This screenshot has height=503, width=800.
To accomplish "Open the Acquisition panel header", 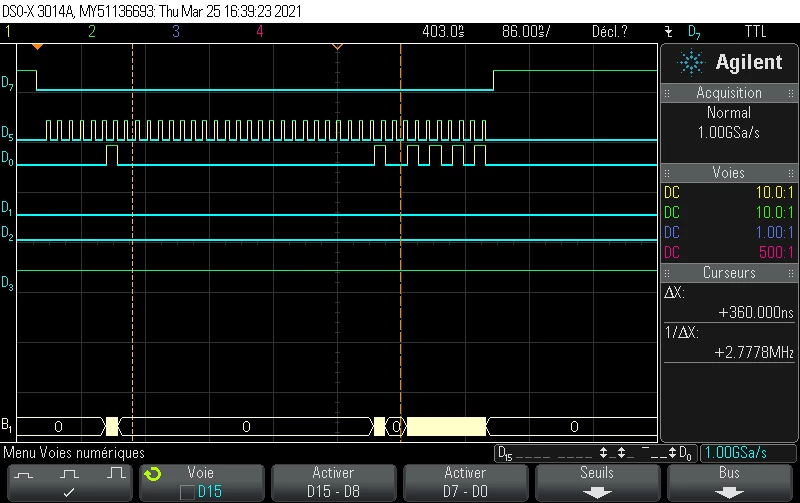I will click(x=729, y=93).
